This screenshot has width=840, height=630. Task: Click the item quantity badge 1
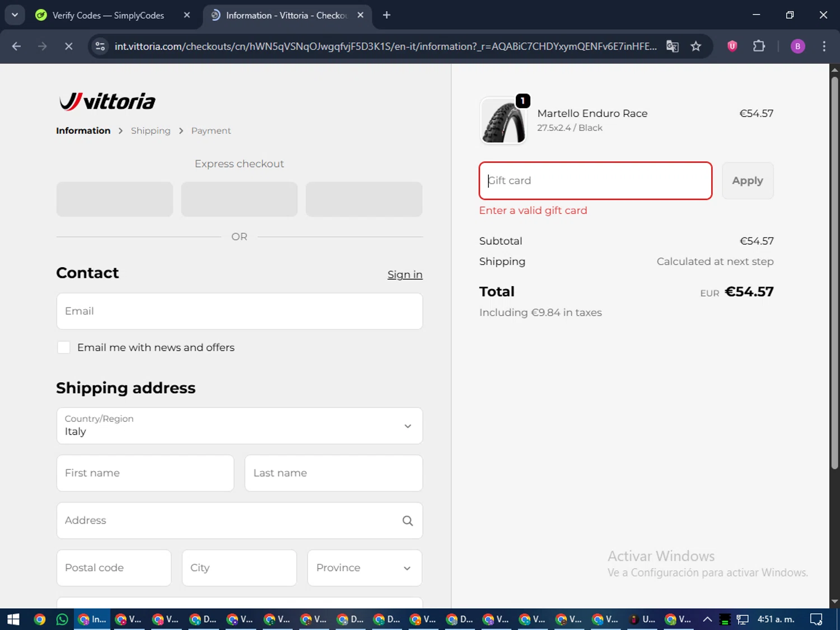click(522, 101)
